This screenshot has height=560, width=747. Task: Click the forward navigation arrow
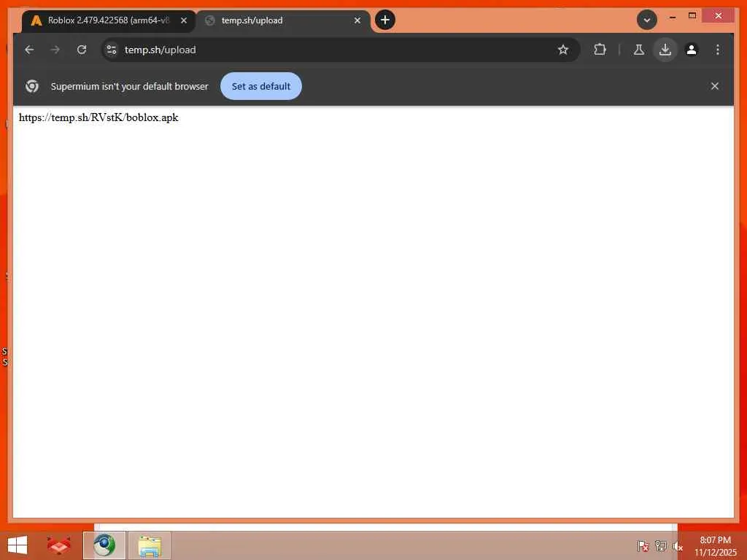pos(55,50)
